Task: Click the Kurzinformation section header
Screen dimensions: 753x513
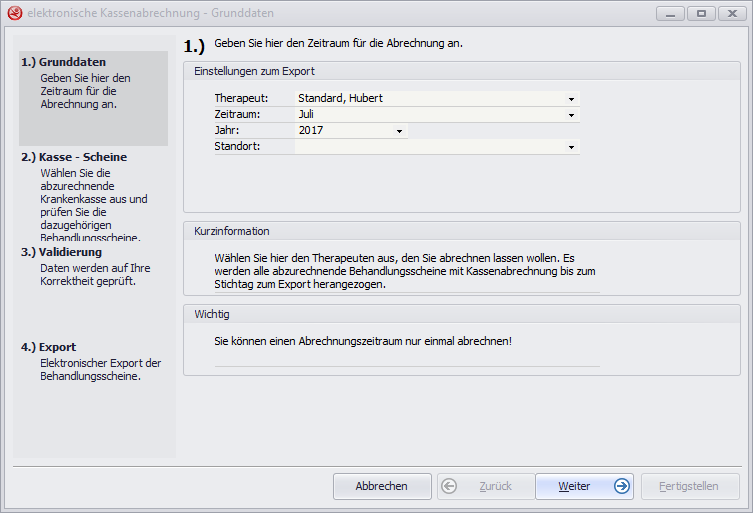Action: tap(231, 231)
